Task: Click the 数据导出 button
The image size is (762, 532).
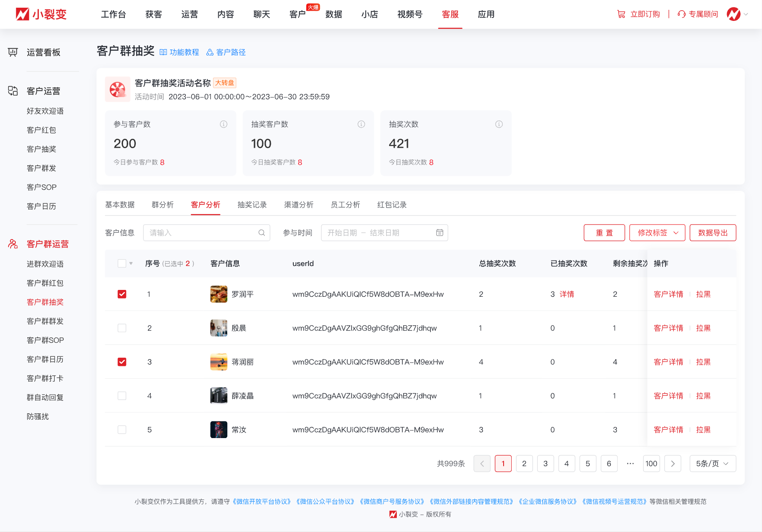Action: tap(712, 233)
